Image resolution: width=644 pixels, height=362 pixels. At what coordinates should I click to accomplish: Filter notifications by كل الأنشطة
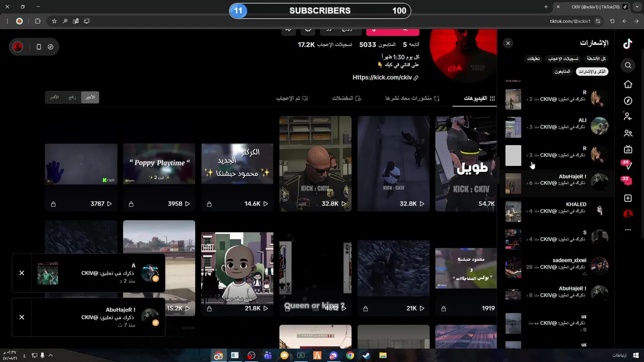[596, 59]
